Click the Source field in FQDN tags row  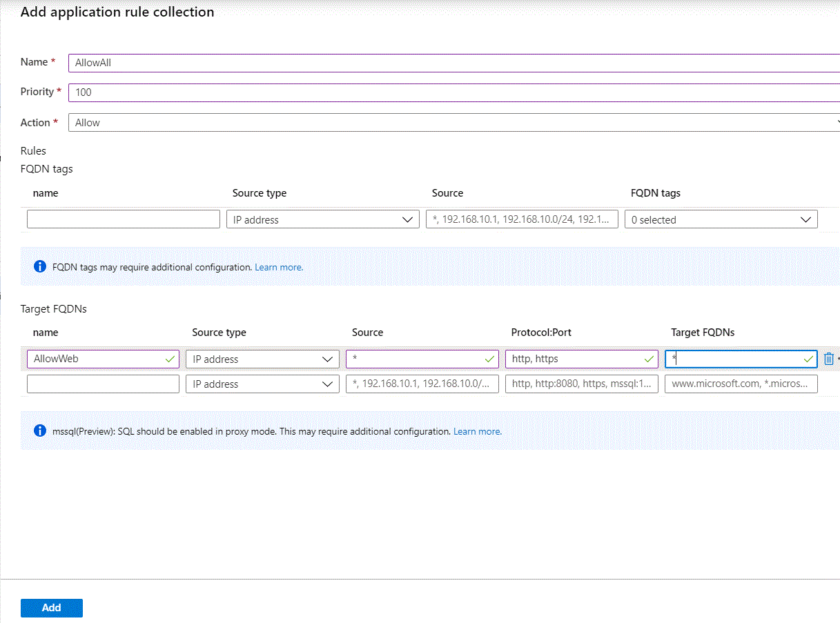point(522,219)
